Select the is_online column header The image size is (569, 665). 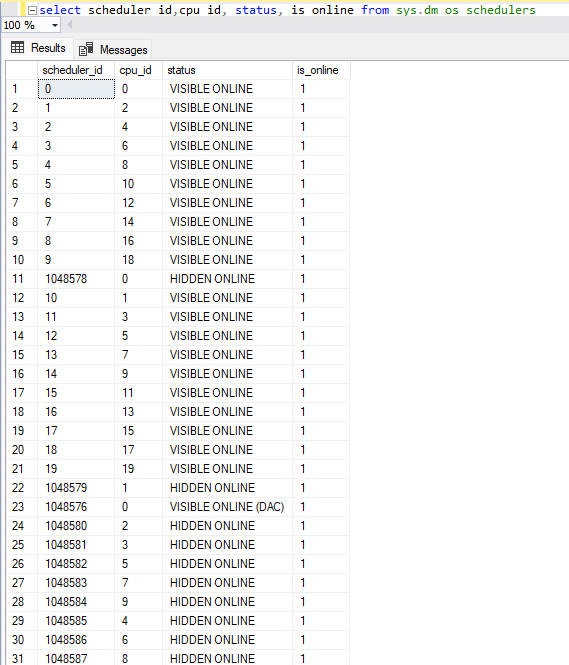pos(321,70)
